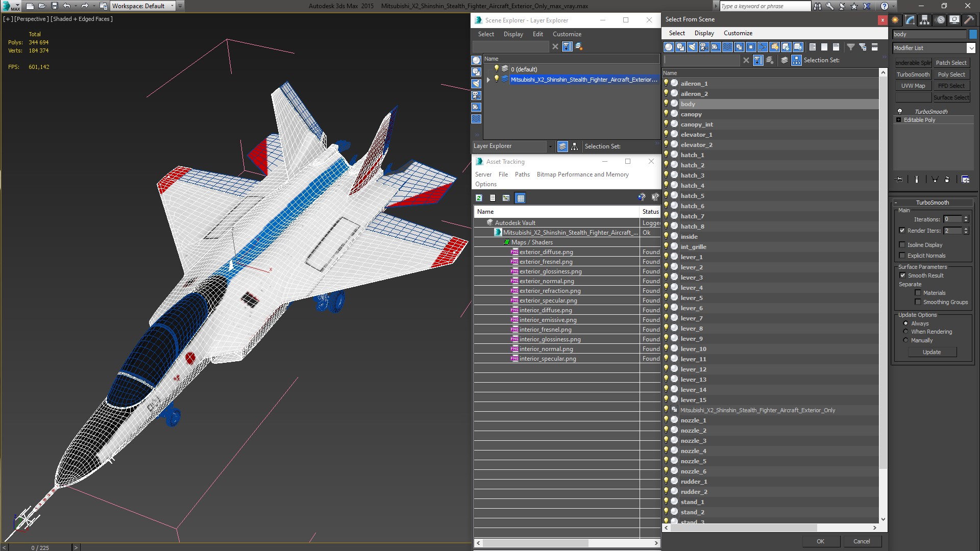Open Customize menu in Select From Scene
Viewport: 980px width, 551px height.
coord(738,33)
